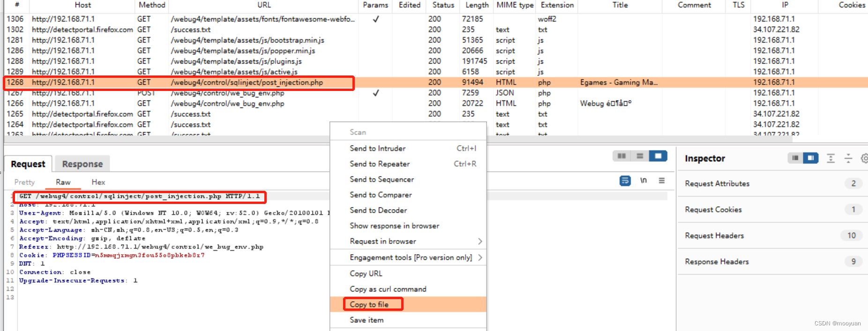
Task: Select row with bootstrap.min.js URL
Action: click(436, 40)
